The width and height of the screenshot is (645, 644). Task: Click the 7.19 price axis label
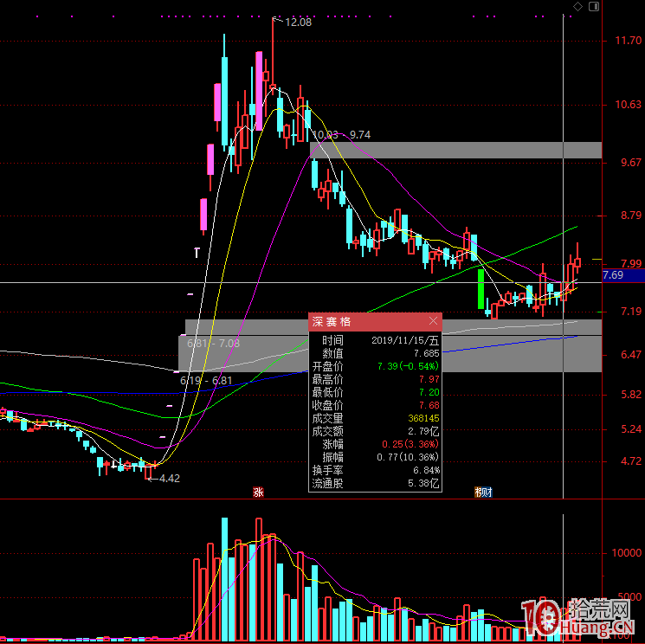pos(631,312)
